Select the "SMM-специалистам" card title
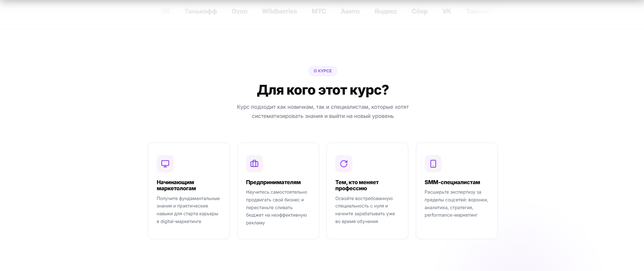This screenshot has height=271, width=644. (x=452, y=182)
